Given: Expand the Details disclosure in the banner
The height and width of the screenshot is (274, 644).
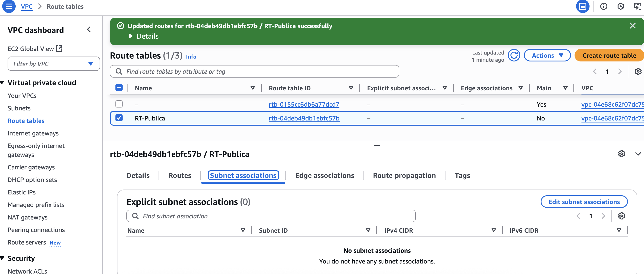Looking at the screenshot, I should click(x=144, y=36).
